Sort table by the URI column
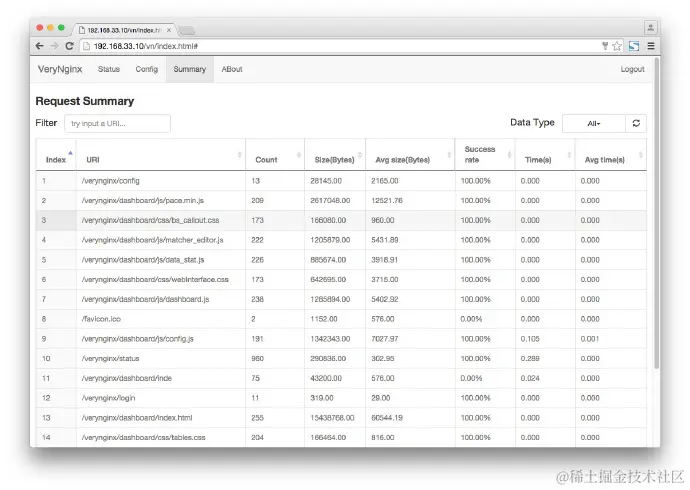Image resolution: width=690 pixels, height=490 pixels. click(161, 155)
